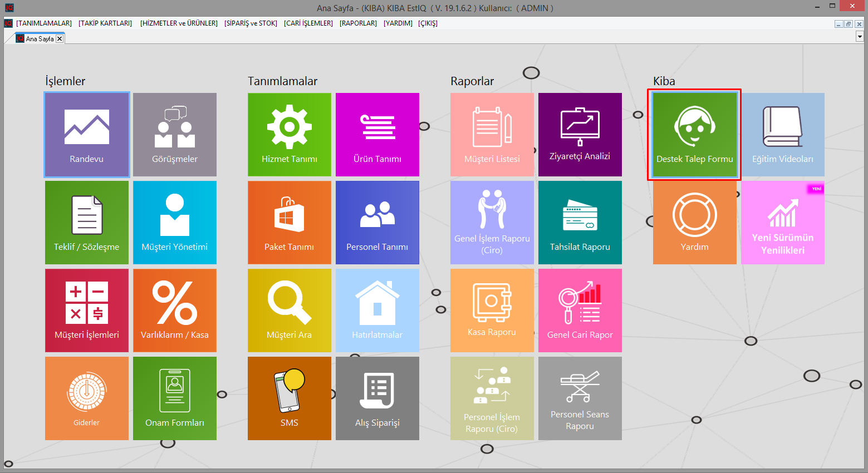Open Kasa Raporu safe tile
Viewport: 868px width, 473px height.
point(492,311)
